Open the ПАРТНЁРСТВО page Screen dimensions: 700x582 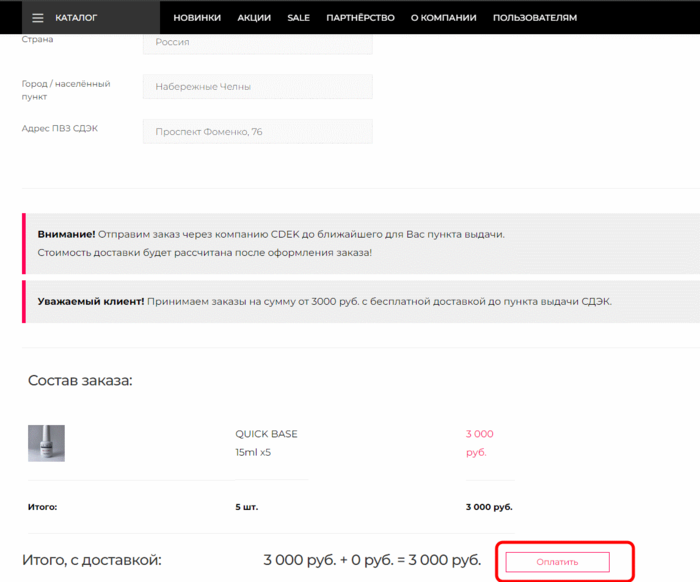tap(360, 18)
